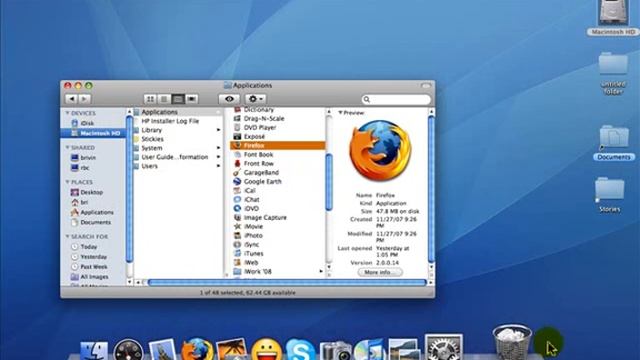Open the Trash in the Dock
This screenshot has width=640, height=360.
(512, 342)
